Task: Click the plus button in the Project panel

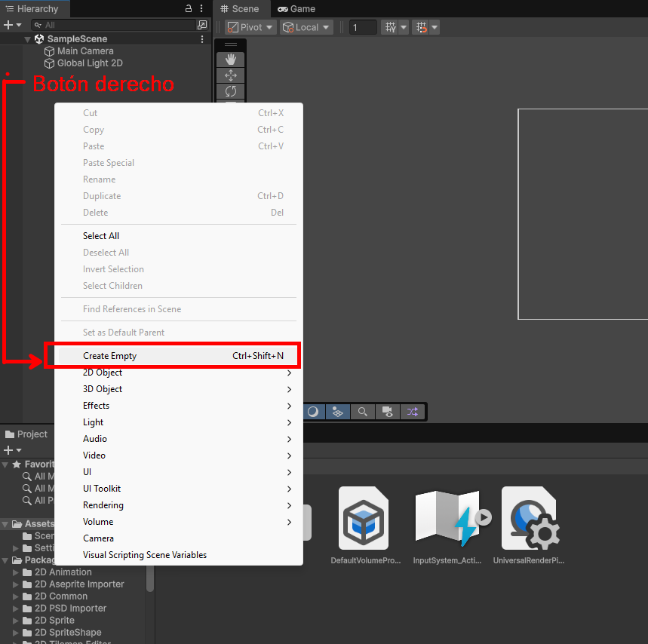Action: tap(8, 449)
